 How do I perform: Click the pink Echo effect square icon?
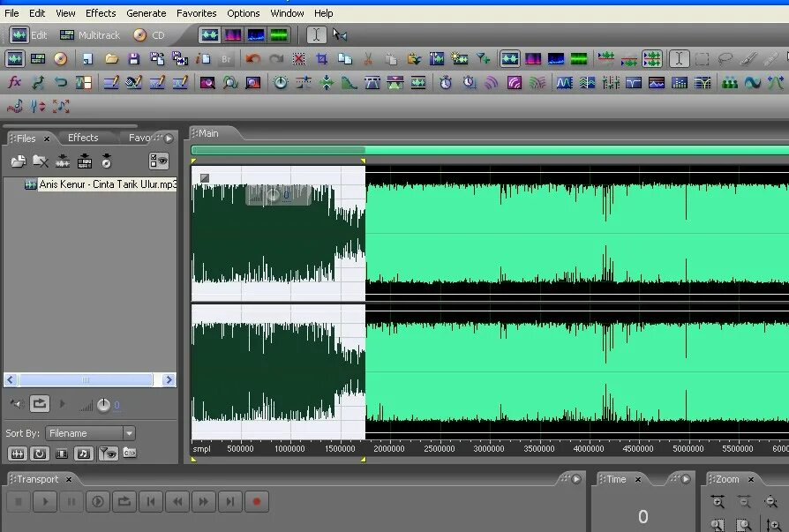515,82
